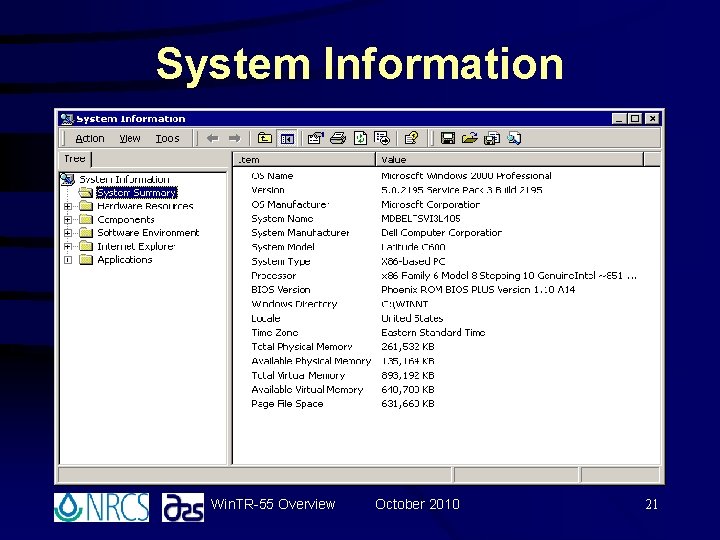Viewport: 720px width, 540px height.
Task: Click the Software Environment folder label
Action: point(148,233)
